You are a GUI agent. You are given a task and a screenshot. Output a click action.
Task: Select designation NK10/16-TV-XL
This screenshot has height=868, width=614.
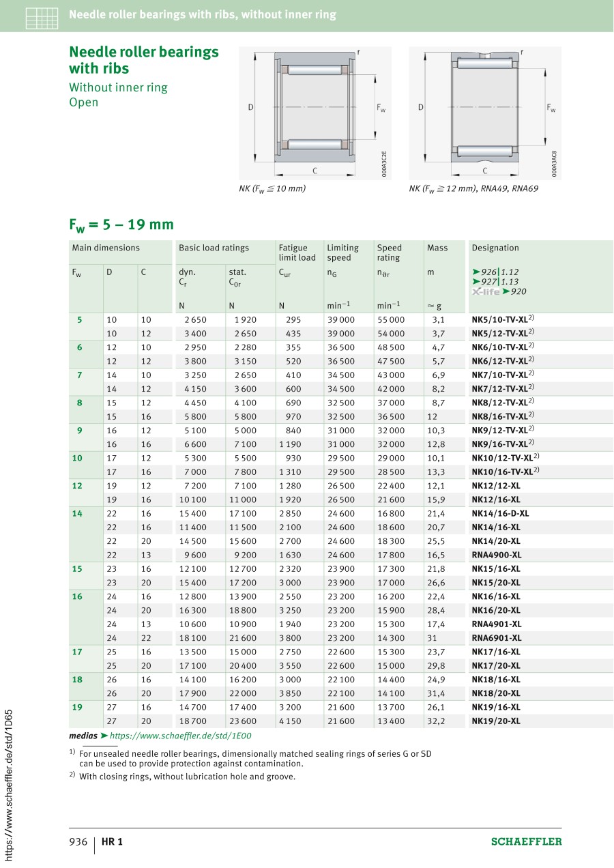506,472
